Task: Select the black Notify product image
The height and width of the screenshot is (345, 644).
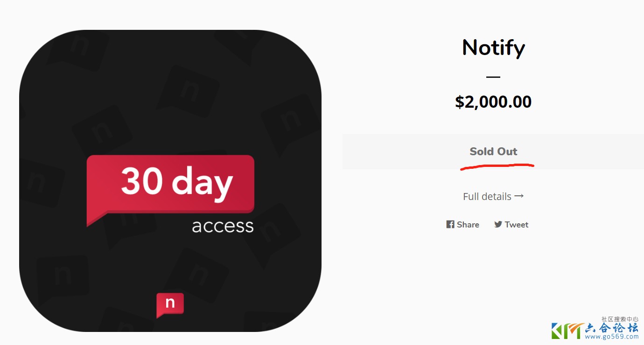Action: click(170, 93)
